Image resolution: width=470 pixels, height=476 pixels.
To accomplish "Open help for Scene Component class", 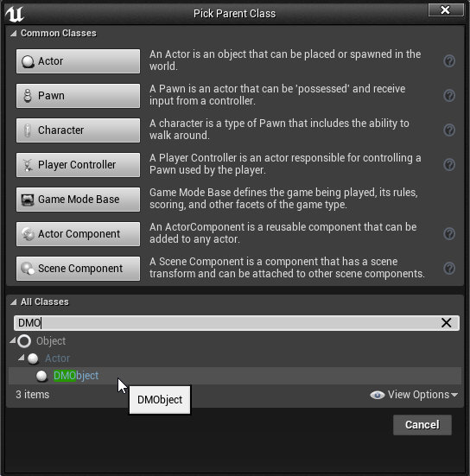I will [x=449, y=269].
